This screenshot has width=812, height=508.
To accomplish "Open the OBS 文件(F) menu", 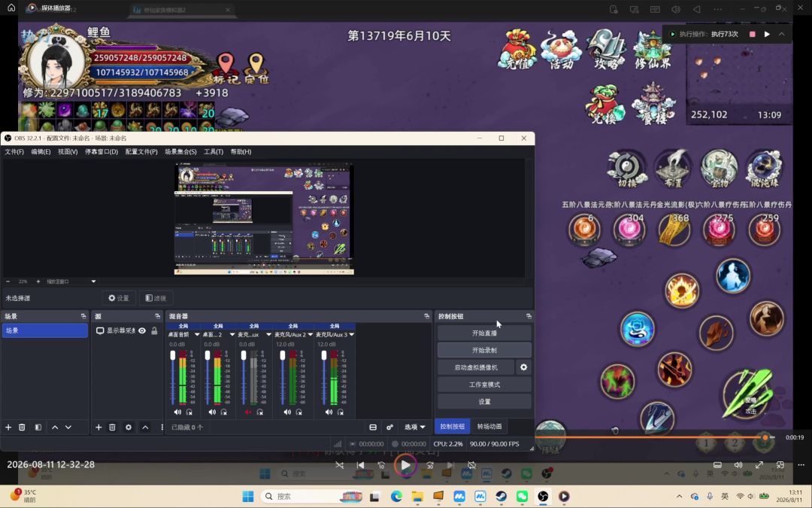I will click(x=14, y=152).
